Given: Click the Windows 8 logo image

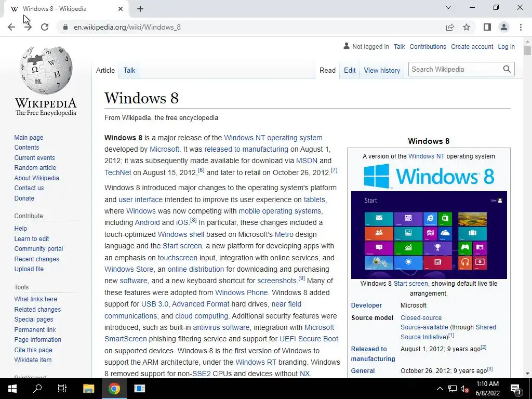Looking at the screenshot, I should (x=429, y=176).
